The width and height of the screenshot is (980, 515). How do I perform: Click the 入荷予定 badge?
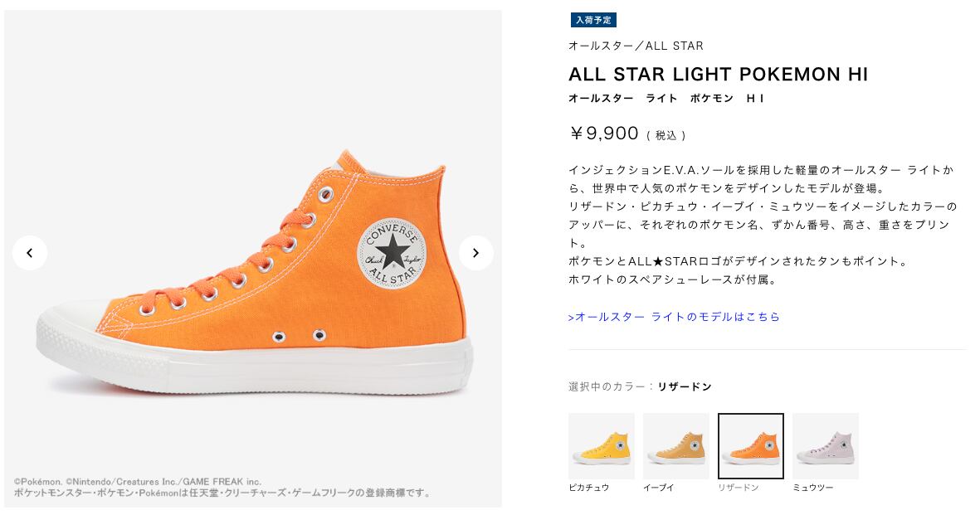(x=592, y=20)
